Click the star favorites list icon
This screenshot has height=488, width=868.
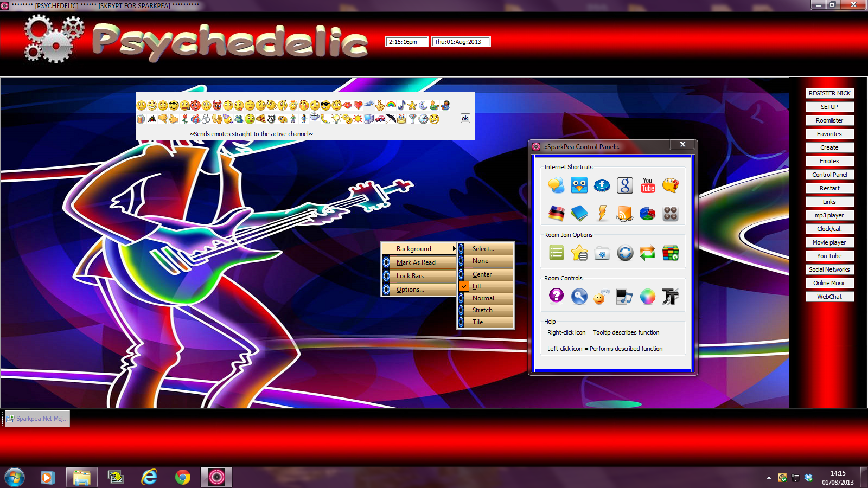[x=579, y=253]
